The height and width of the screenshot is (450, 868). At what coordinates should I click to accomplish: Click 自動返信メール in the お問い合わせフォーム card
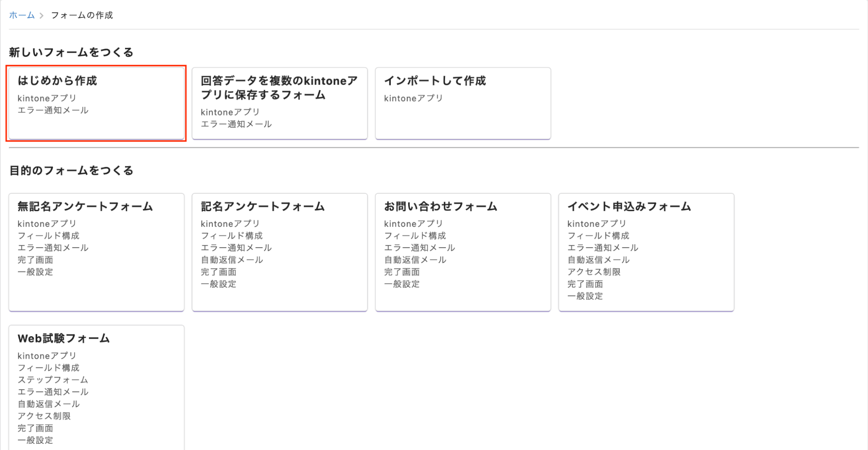[415, 260]
